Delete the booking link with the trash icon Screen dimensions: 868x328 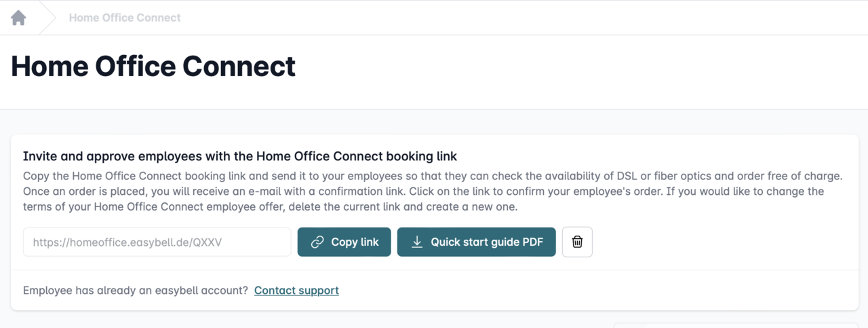[x=577, y=242]
